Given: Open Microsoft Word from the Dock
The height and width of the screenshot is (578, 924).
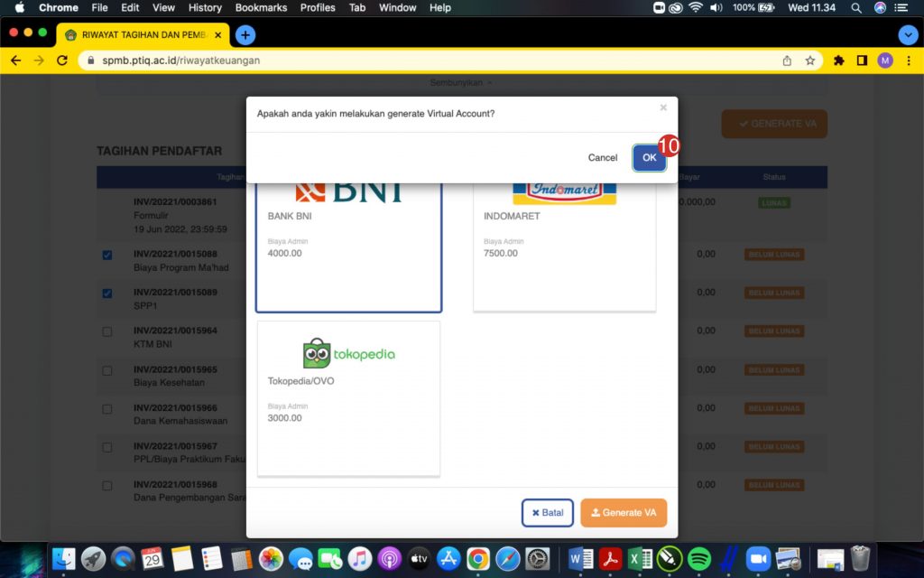Looking at the screenshot, I should (581, 559).
